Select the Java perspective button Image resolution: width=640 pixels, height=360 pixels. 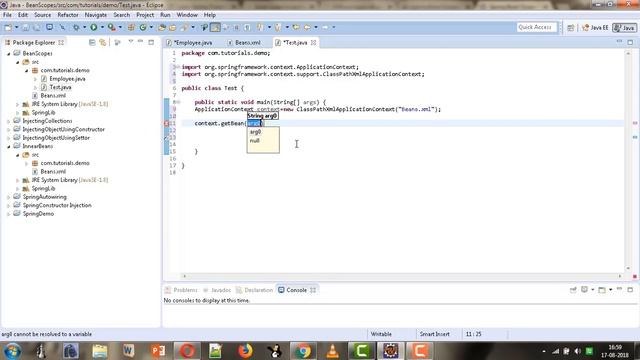click(x=624, y=27)
